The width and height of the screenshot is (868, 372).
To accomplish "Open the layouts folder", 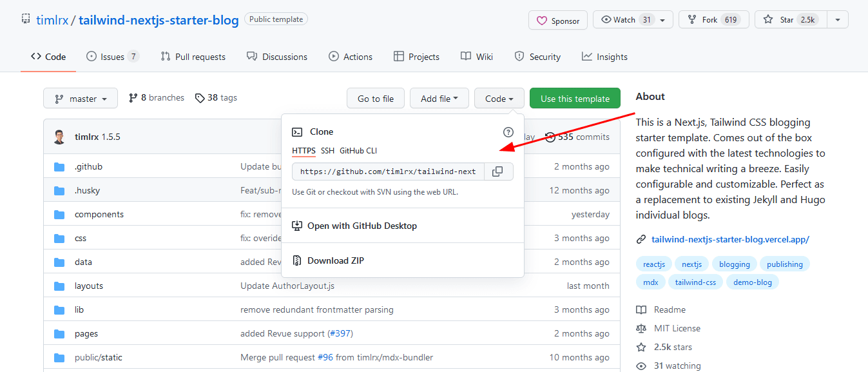I will coord(89,286).
